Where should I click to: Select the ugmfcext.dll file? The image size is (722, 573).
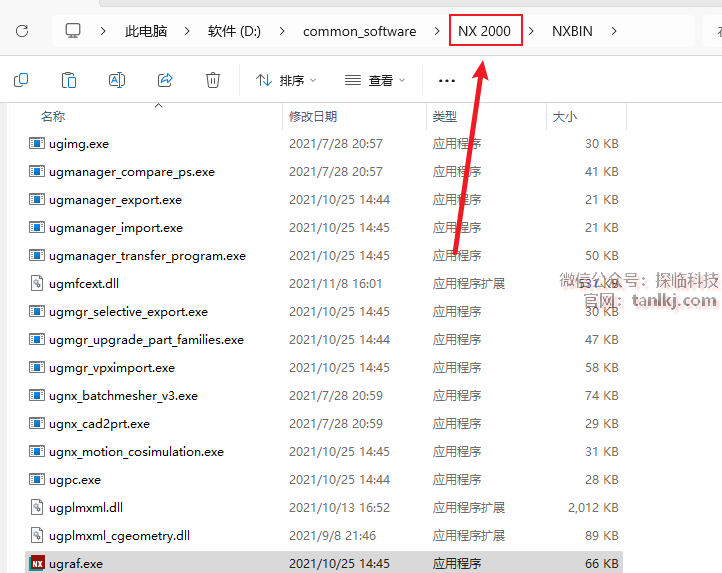[83, 284]
